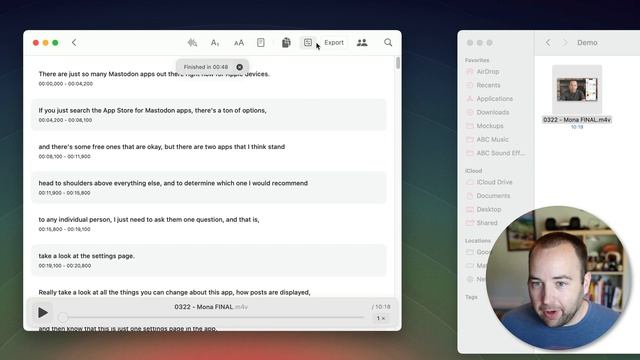The image size is (640, 360).
Task: Click the Export button
Action: [334, 42]
